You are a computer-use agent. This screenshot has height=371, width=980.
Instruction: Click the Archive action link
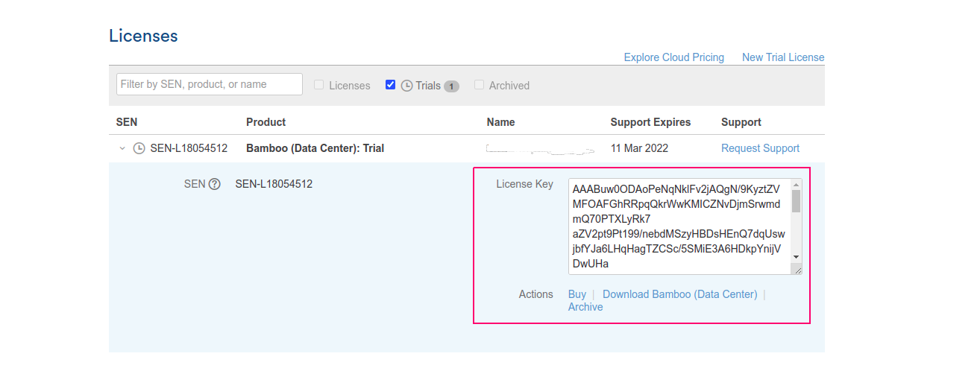point(585,307)
